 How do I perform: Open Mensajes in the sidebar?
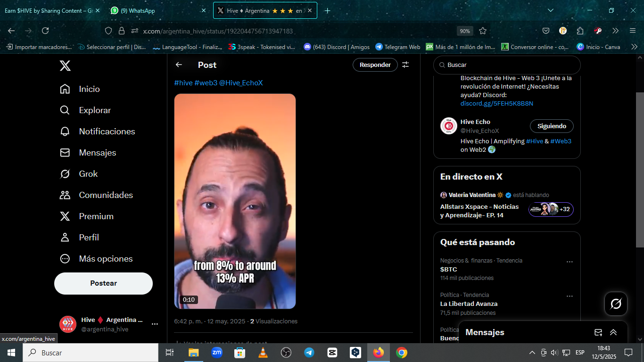[x=88, y=153]
